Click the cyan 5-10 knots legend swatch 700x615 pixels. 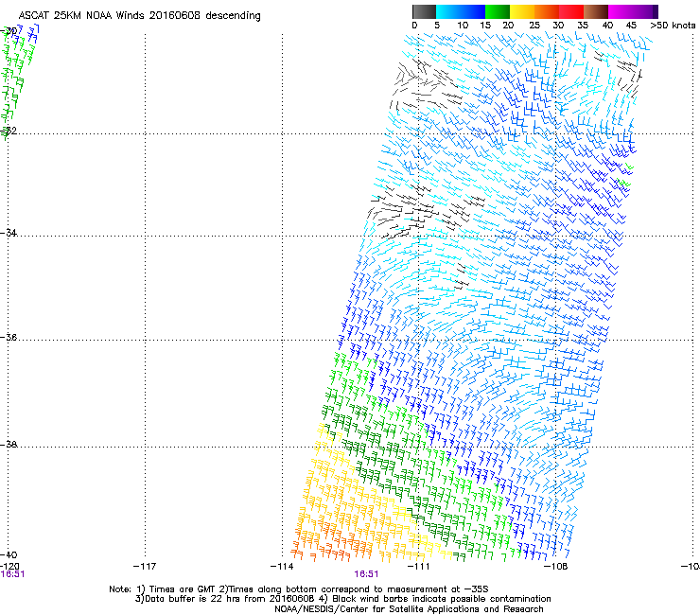447,11
